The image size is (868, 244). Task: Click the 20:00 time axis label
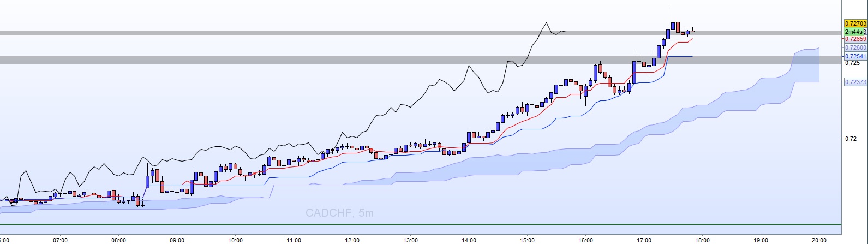[x=819, y=240]
